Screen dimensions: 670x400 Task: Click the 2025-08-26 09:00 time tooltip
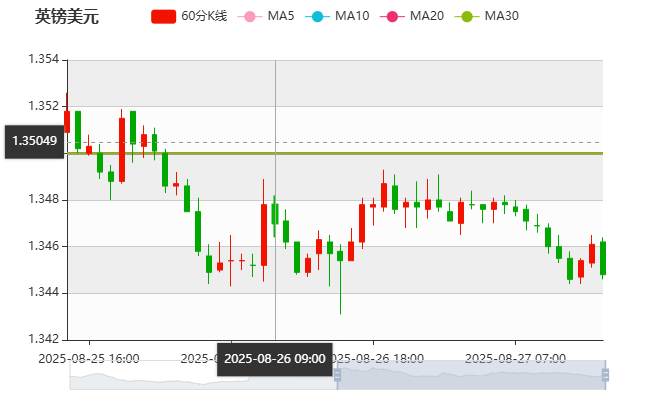click(275, 359)
